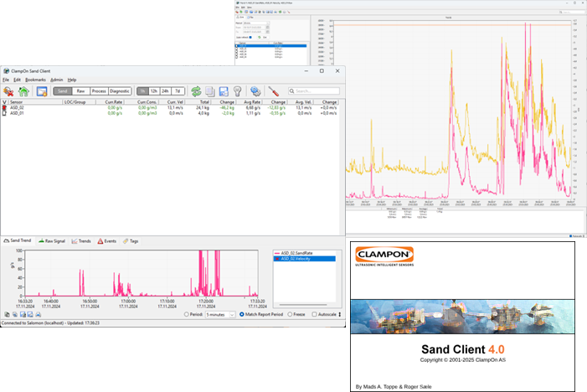Select the 12h time range button
This screenshot has height=392, width=587.
coord(154,91)
